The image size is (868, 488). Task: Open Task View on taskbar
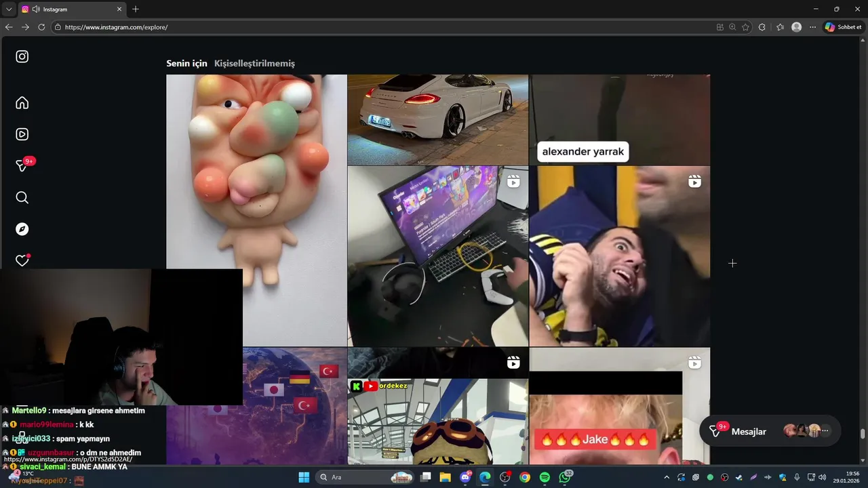[426, 477]
